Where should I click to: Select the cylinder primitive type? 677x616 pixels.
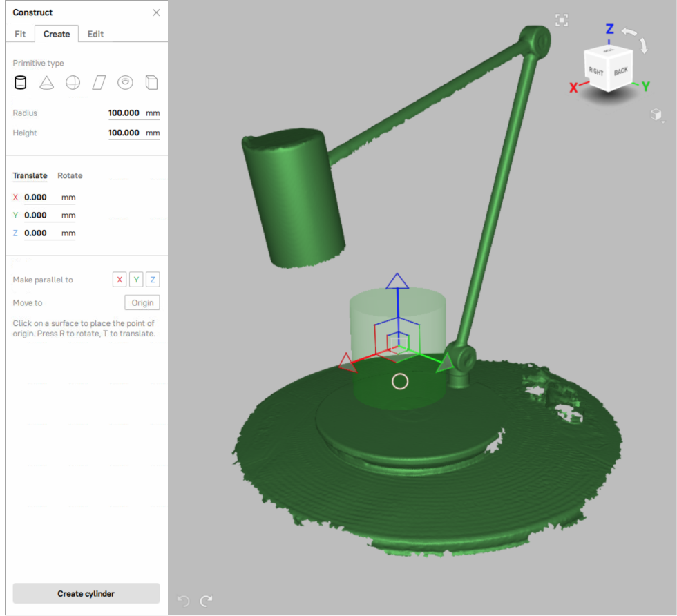[20, 82]
